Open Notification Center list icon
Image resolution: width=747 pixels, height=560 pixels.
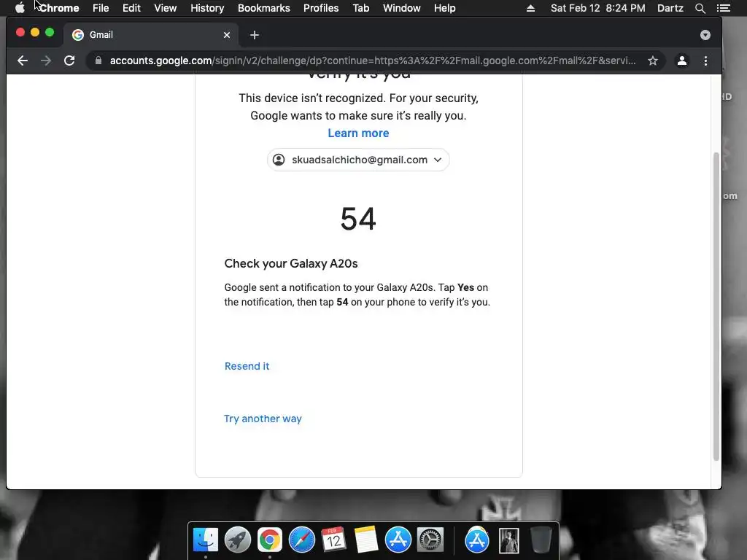pyautogui.click(x=723, y=8)
